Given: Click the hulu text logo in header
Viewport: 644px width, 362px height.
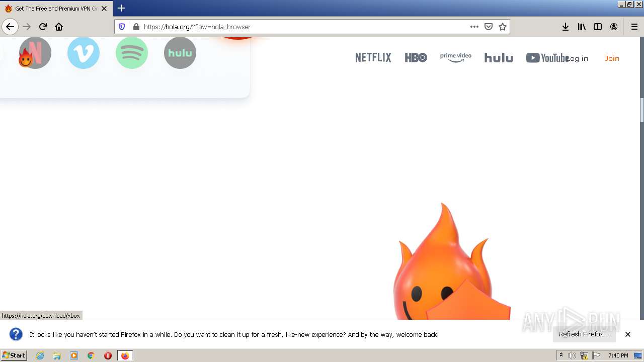Looking at the screenshot, I should (x=499, y=58).
